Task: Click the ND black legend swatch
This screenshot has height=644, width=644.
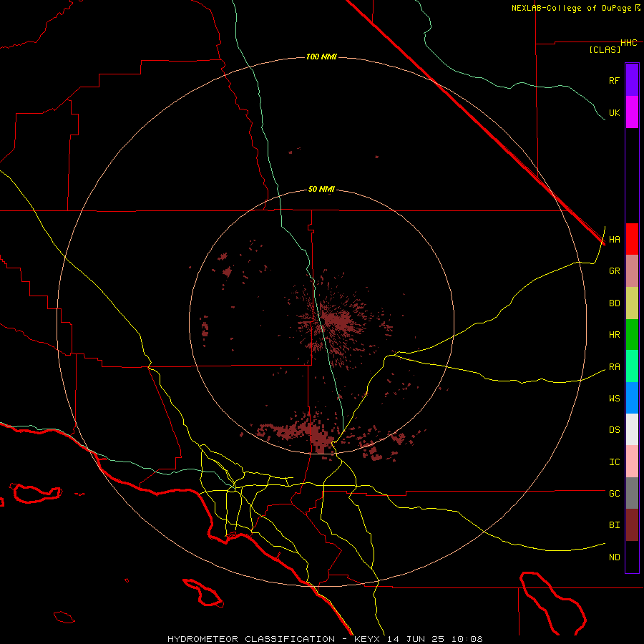Action: coord(632,557)
